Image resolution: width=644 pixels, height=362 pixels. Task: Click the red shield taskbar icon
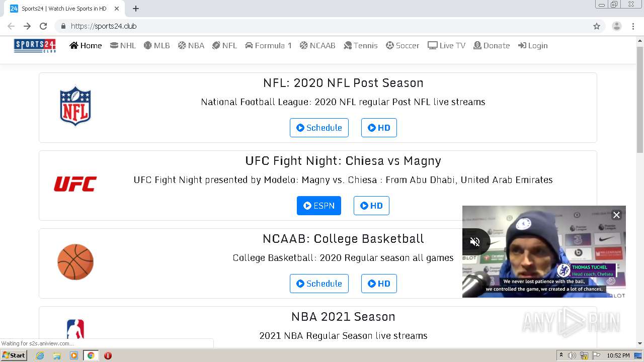(108, 355)
